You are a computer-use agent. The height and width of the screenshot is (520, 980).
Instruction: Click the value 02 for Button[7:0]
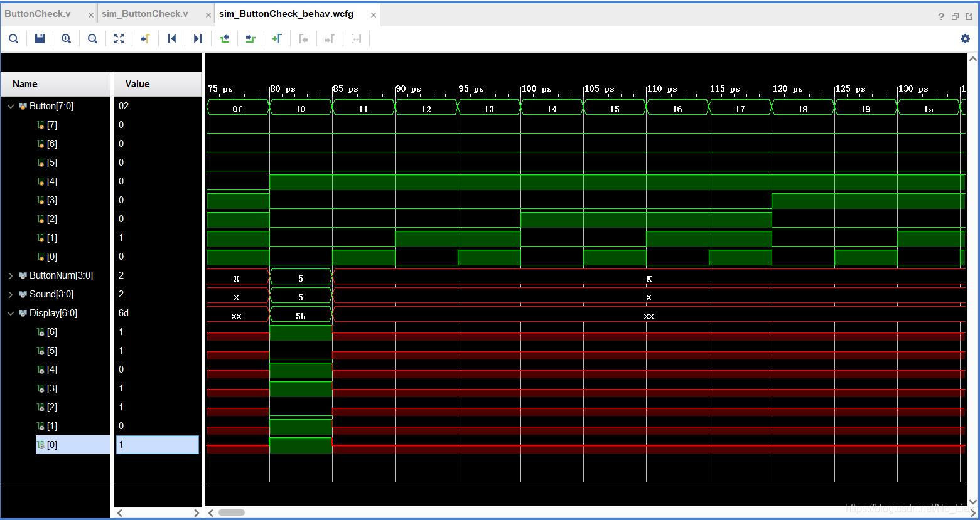click(x=124, y=106)
